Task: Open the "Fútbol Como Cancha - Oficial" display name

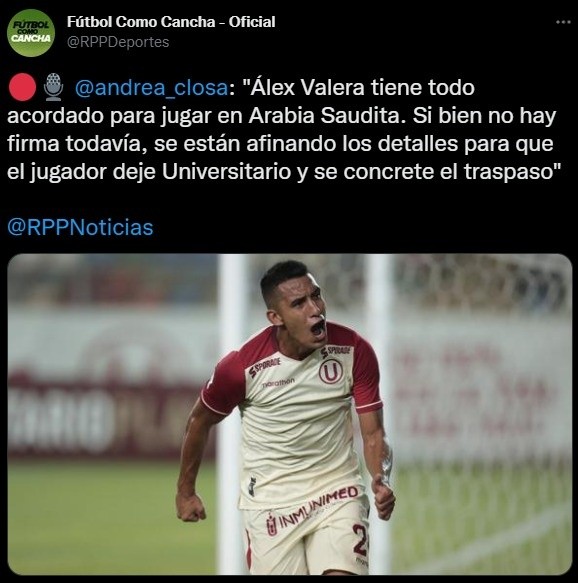Action: [x=171, y=22]
